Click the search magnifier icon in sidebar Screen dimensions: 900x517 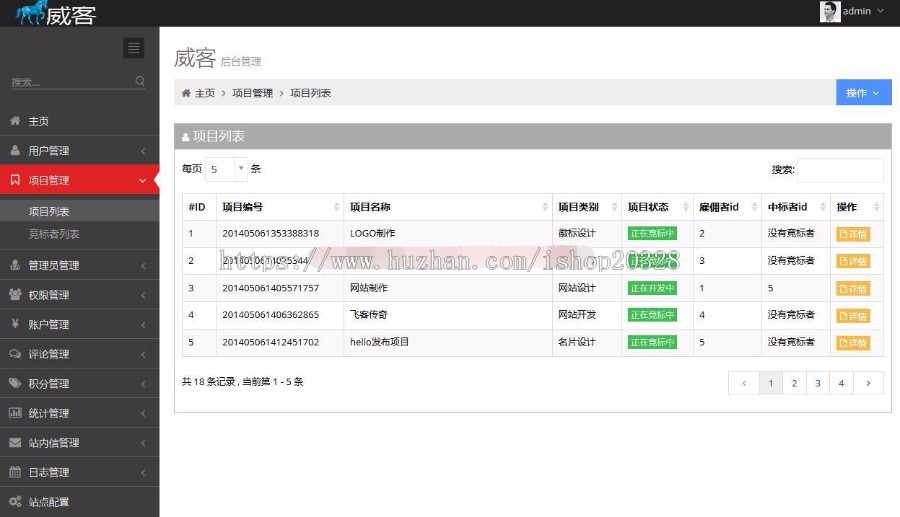[139, 81]
